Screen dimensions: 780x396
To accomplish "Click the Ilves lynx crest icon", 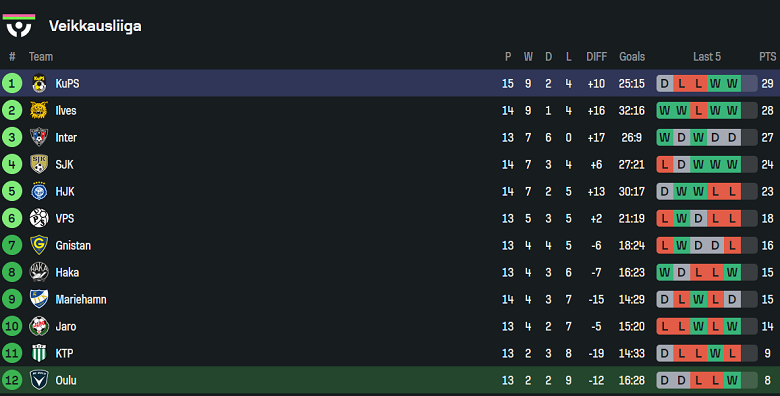I will tap(39, 110).
